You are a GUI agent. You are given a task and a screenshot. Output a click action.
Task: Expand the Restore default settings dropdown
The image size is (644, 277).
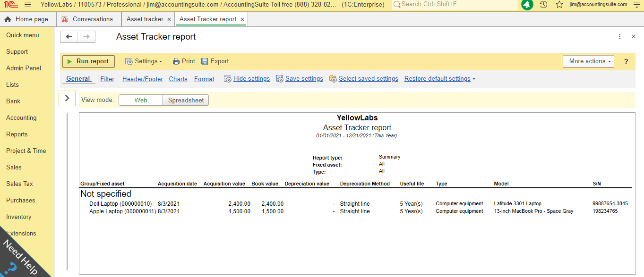(x=440, y=79)
